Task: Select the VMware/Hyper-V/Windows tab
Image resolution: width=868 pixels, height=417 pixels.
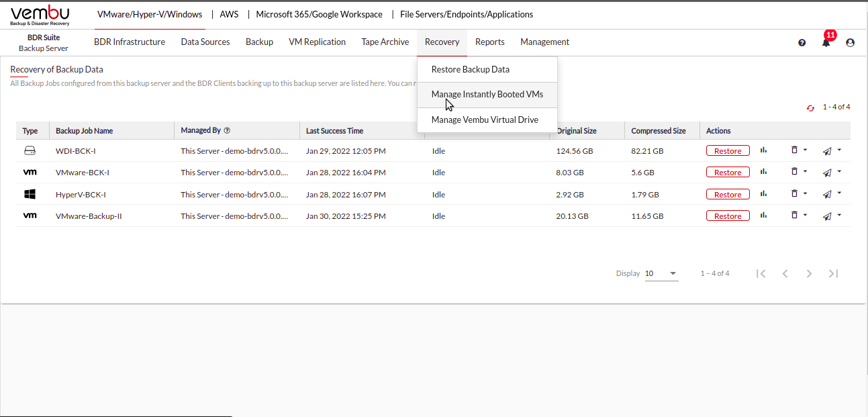Action: [150, 14]
